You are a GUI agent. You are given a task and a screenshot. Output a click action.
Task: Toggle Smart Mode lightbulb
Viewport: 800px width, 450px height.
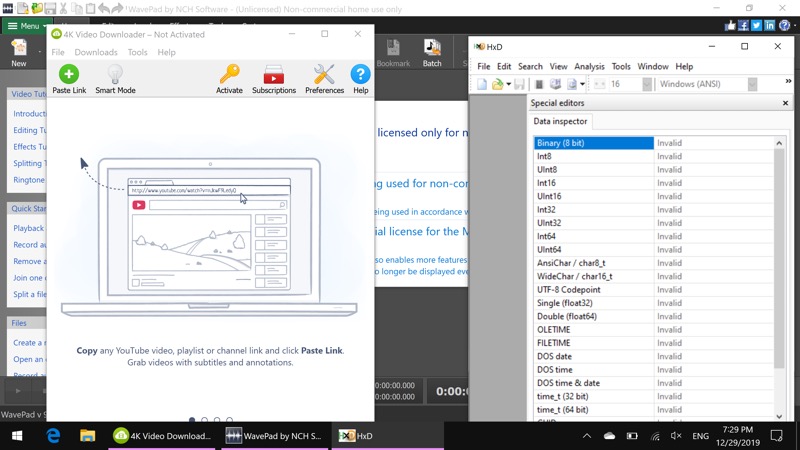pos(115,74)
